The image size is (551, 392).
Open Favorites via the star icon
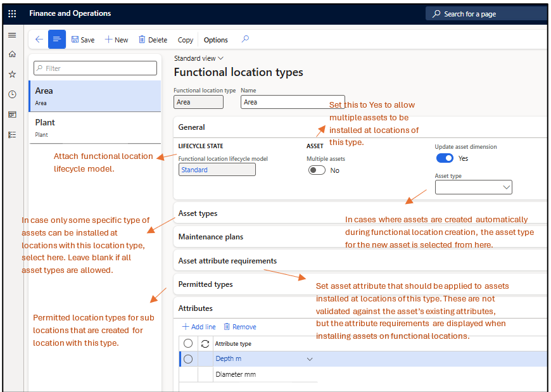[11, 73]
